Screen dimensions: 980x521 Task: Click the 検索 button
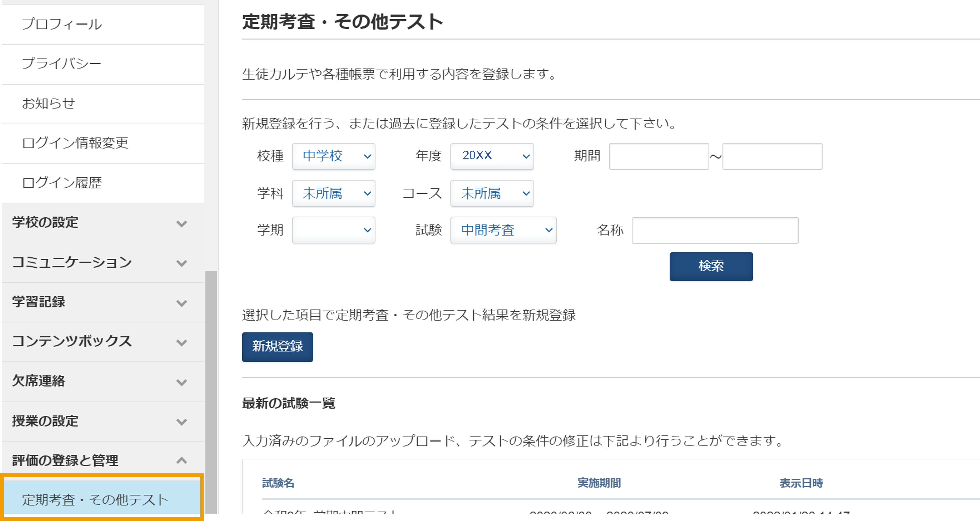711,266
